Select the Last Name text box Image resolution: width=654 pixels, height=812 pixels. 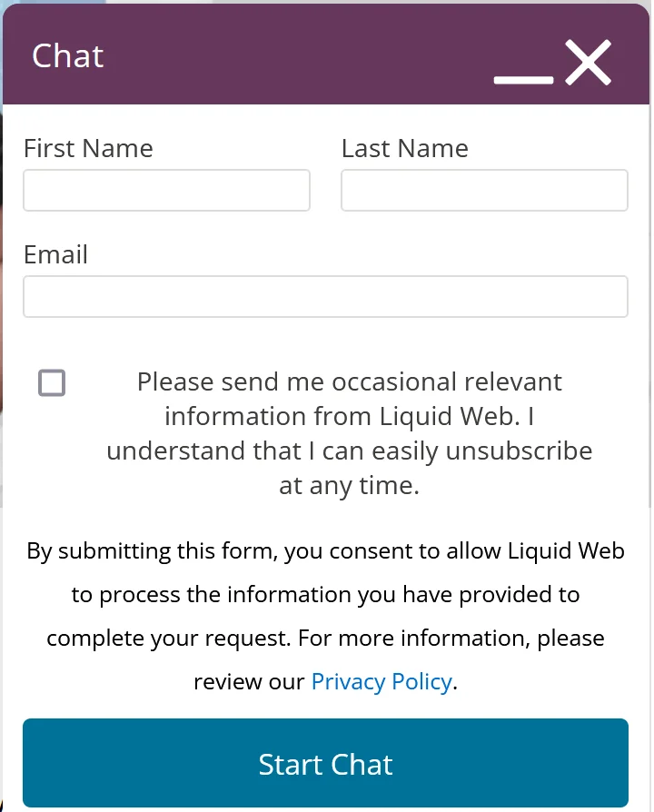tap(484, 190)
